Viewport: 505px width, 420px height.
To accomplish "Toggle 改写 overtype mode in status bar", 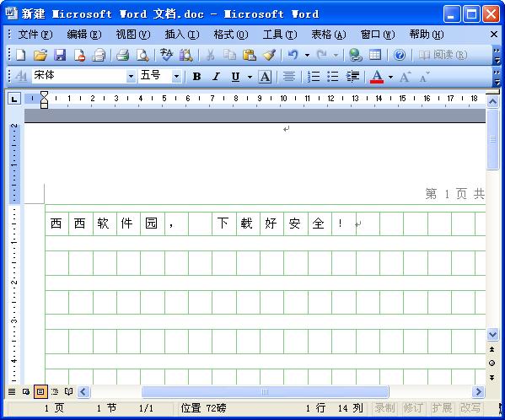I will pyautogui.click(x=470, y=408).
